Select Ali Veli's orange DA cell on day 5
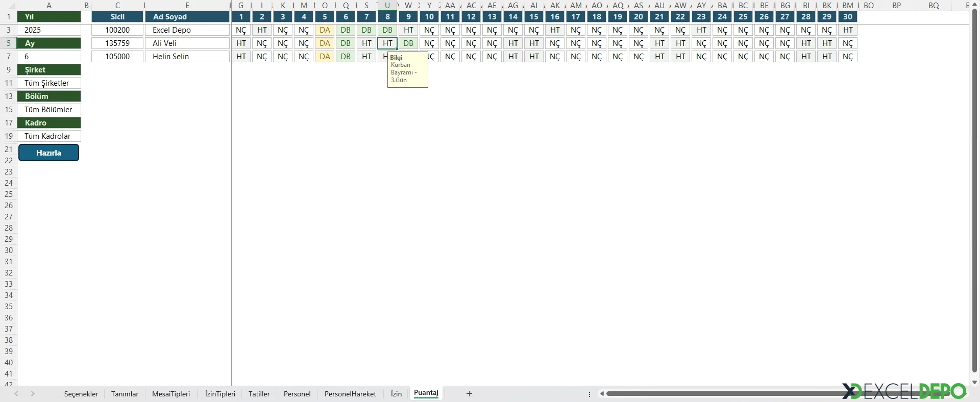Image resolution: width=980 pixels, height=402 pixels. 325,43
